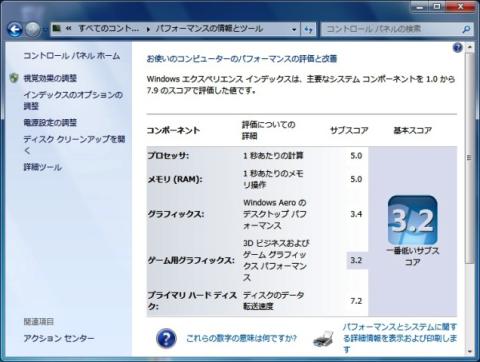Open 電源設定の調整 link

(x=50, y=123)
